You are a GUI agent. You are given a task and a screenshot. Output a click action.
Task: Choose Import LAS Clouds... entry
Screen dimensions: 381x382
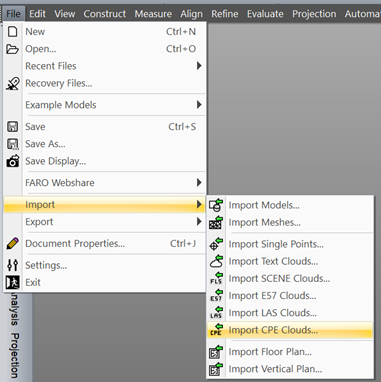(x=290, y=313)
